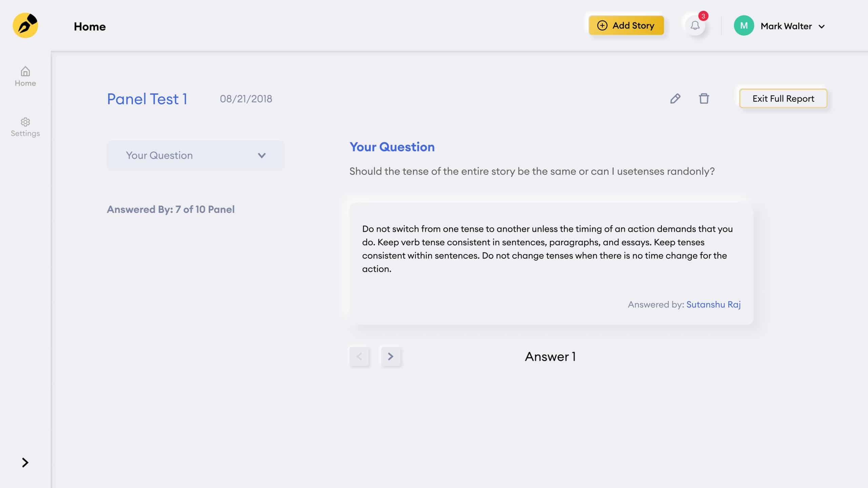Delete the panel using the trash icon
The height and width of the screenshot is (488, 868).
coord(704,99)
